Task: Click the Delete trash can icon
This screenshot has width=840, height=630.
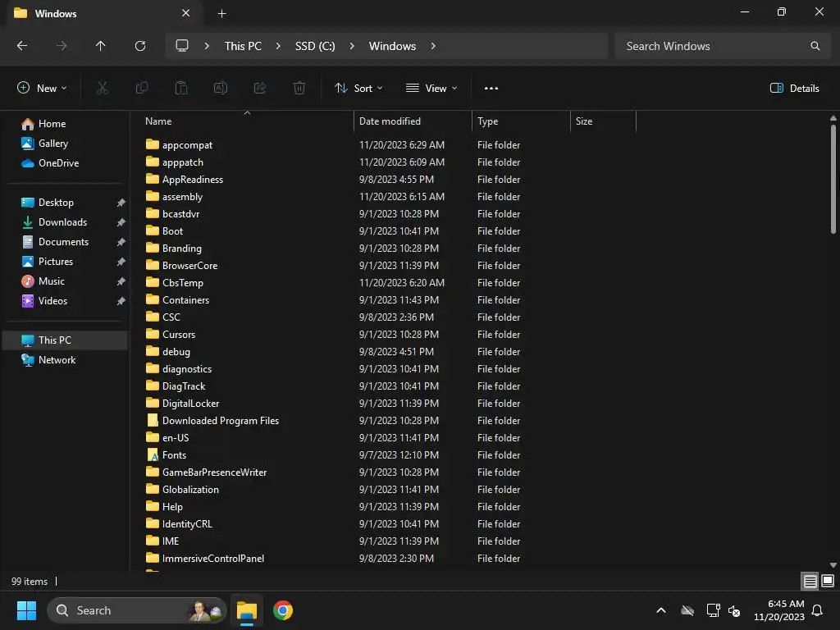Action: tap(299, 88)
